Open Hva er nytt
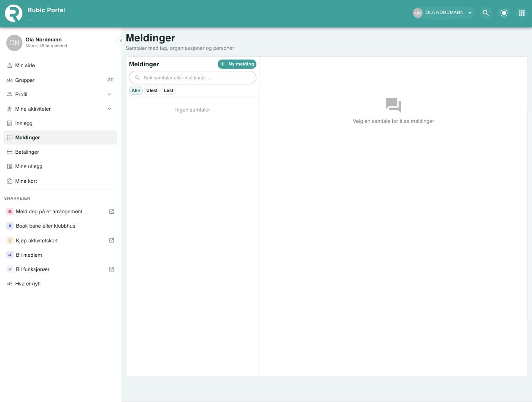The width and height of the screenshot is (532, 402). point(60,283)
